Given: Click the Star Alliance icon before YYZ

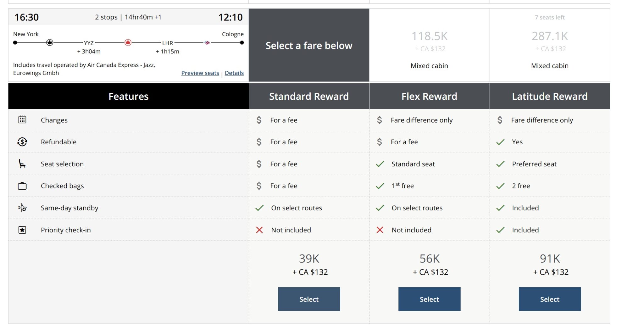Looking at the screenshot, I should (50, 42).
